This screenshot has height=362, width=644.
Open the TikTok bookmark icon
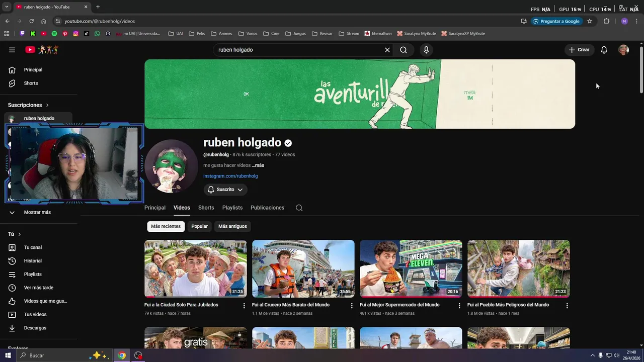tap(87, 34)
